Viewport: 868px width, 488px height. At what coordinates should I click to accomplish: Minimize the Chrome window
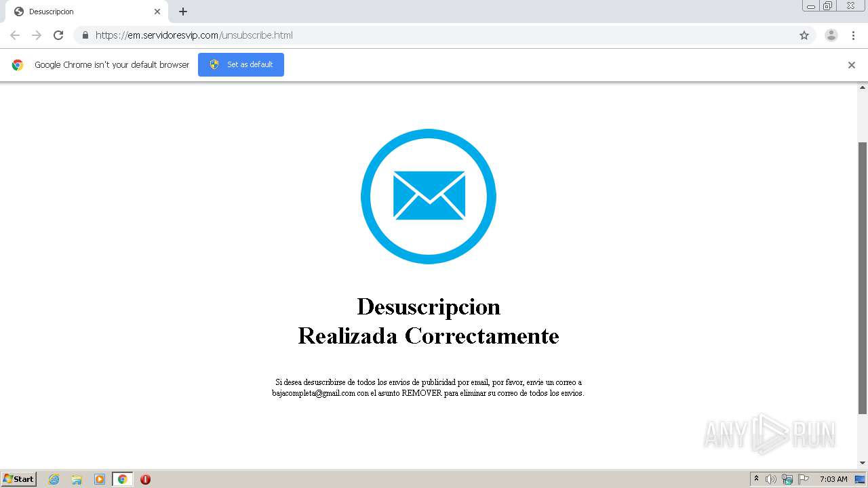[x=811, y=6]
